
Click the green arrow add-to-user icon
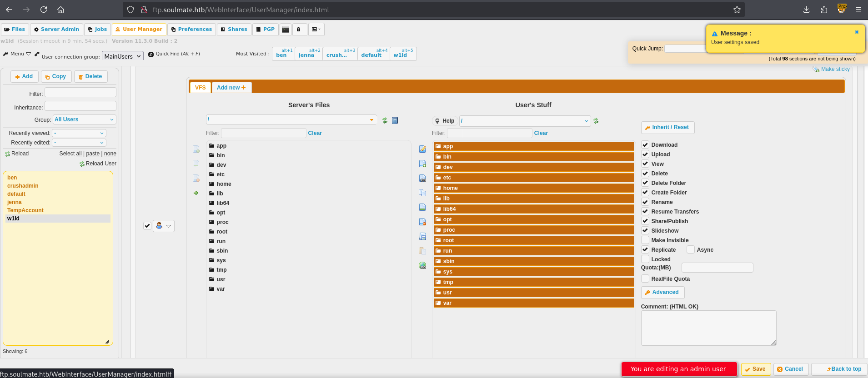click(196, 193)
